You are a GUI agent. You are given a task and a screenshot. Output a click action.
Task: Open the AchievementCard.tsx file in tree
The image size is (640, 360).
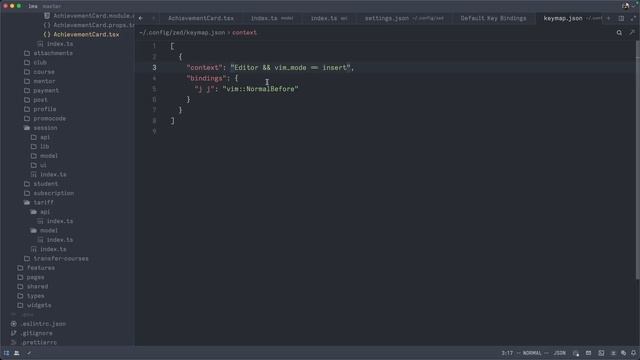[86, 34]
